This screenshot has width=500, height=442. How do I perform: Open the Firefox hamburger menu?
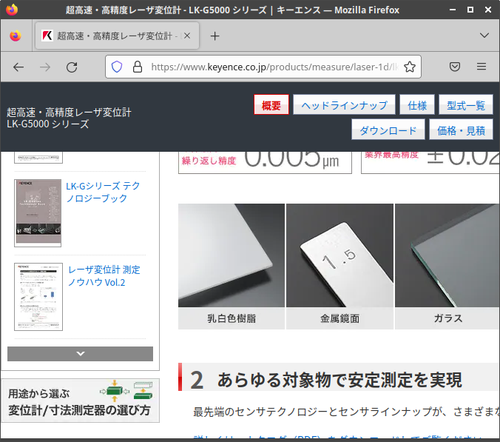(481, 67)
